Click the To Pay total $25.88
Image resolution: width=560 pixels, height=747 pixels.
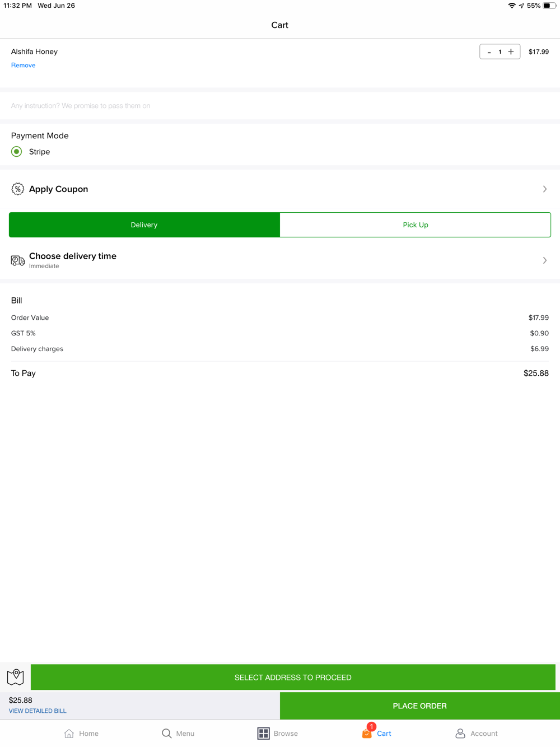[x=536, y=373]
